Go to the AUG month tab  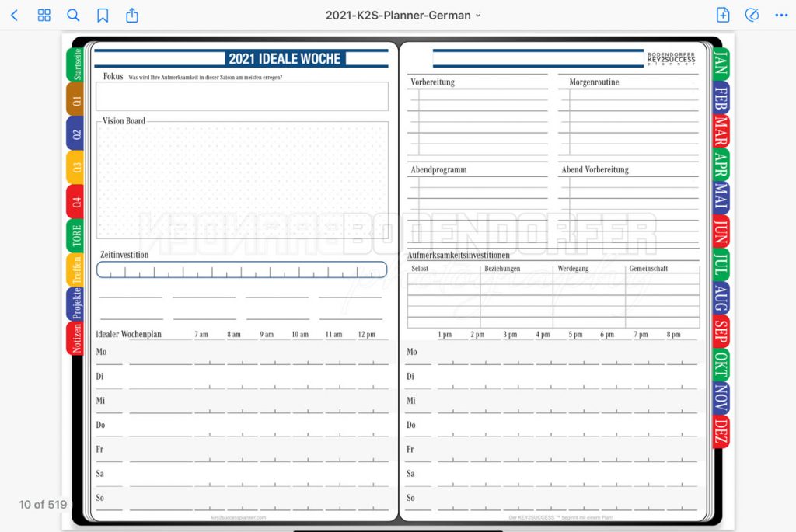721,297
